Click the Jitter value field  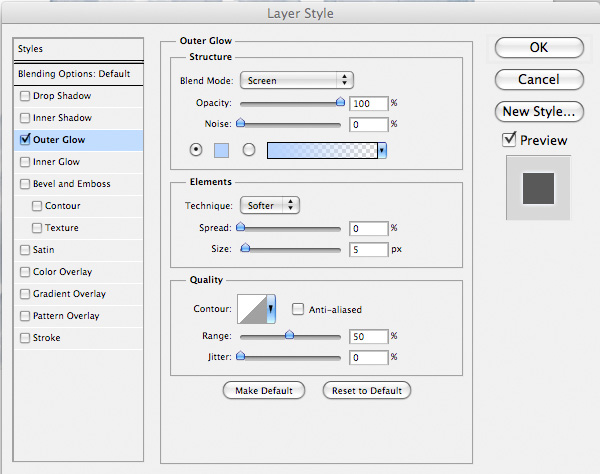click(x=368, y=358)
